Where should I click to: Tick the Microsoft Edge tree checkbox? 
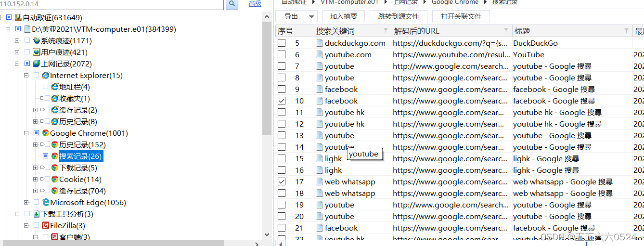pyautogui.click(x=36, y=203)
